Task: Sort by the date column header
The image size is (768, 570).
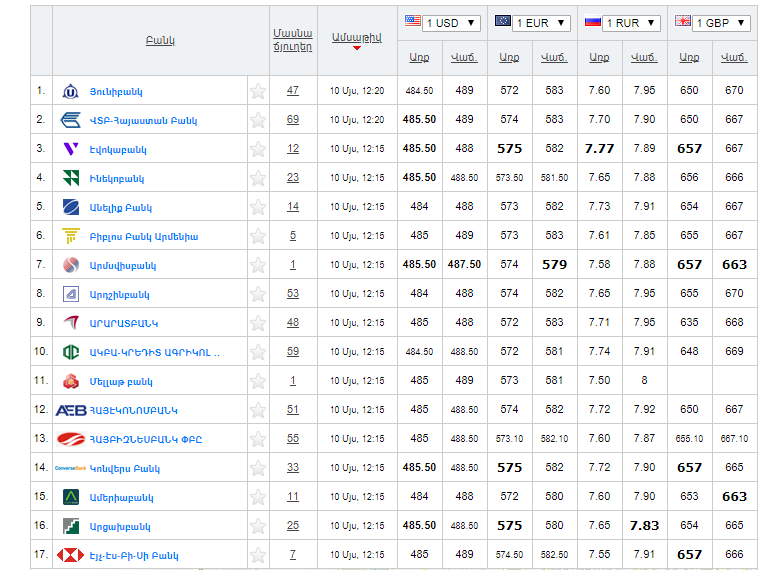Action: pos(357,38)
